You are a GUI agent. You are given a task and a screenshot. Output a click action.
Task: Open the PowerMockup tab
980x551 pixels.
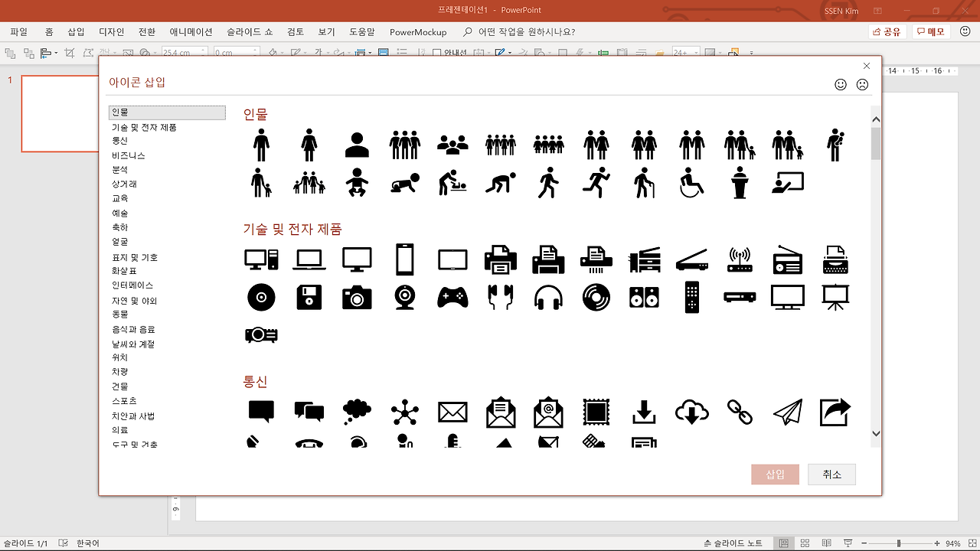[x=418, y=32]
